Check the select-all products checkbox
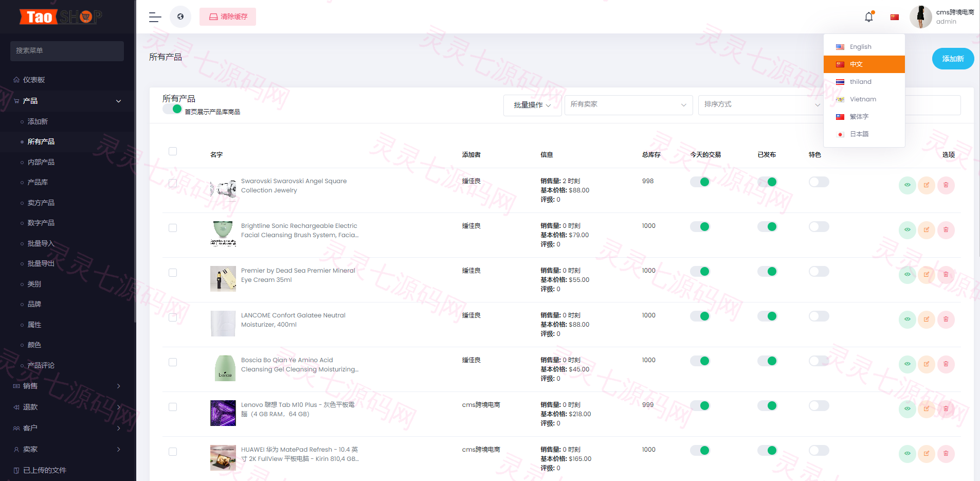Viewport: 980px width, 481px height. (x=173, y=151)
